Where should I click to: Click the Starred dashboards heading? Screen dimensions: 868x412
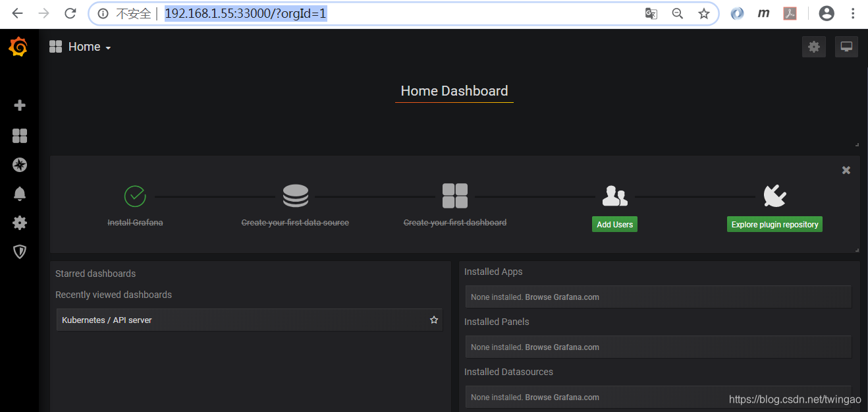click(95, 274)
